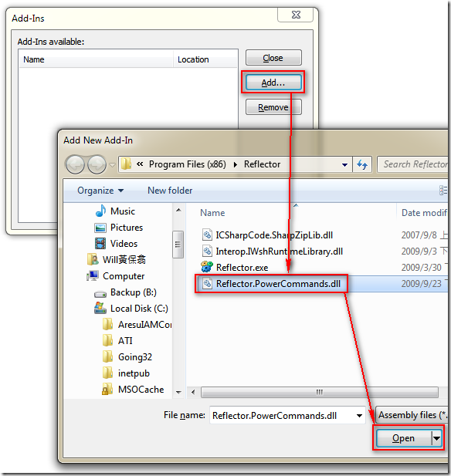Select Computer in the navigation pane

(x=124, y=276)
